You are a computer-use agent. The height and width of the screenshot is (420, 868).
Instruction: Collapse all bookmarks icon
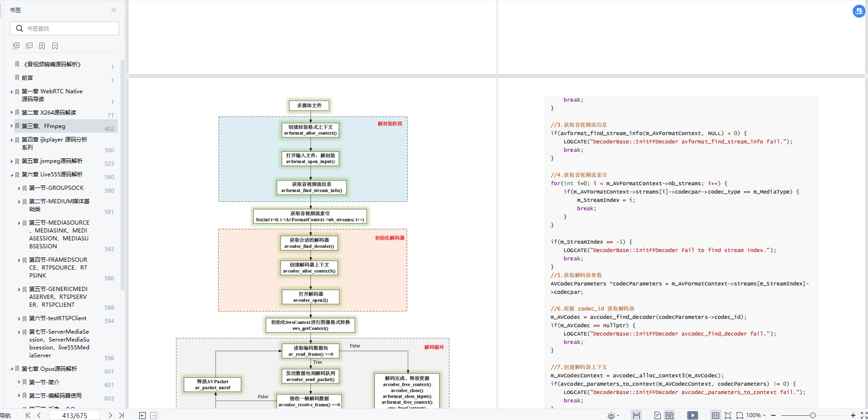[x=29, y=46]
